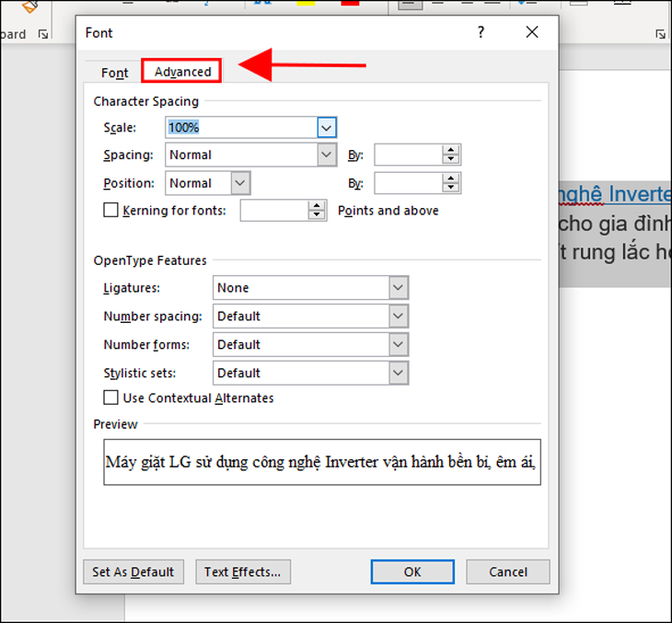Open the Clipboard group dialog launcher
Screen dimensions: 672x623
point(43,35)
